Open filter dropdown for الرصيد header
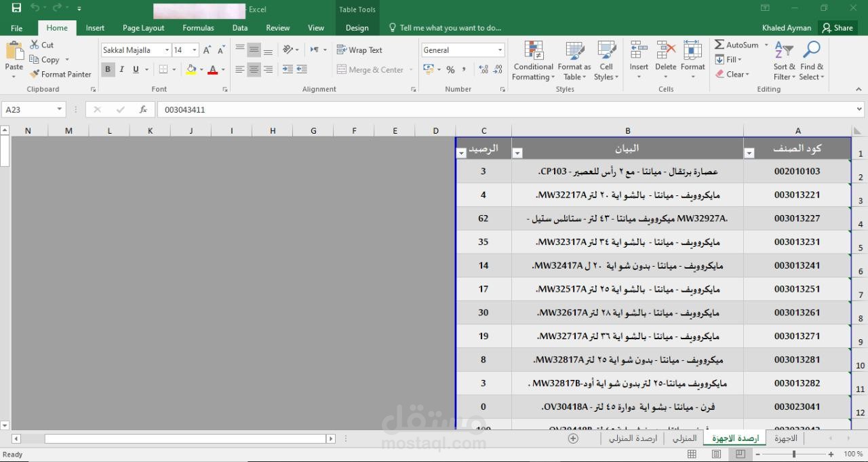 pos(462,153)
